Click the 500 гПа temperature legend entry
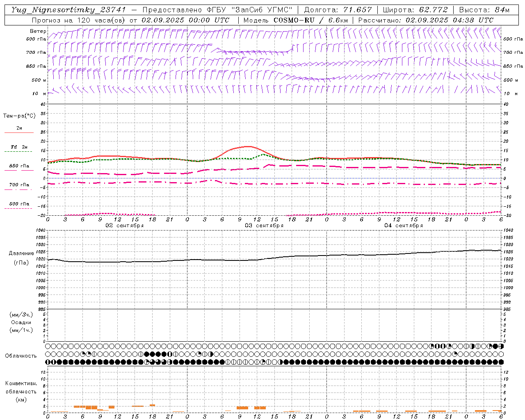The height and width of the screenshot is (420, 525). tap(19, 204)
